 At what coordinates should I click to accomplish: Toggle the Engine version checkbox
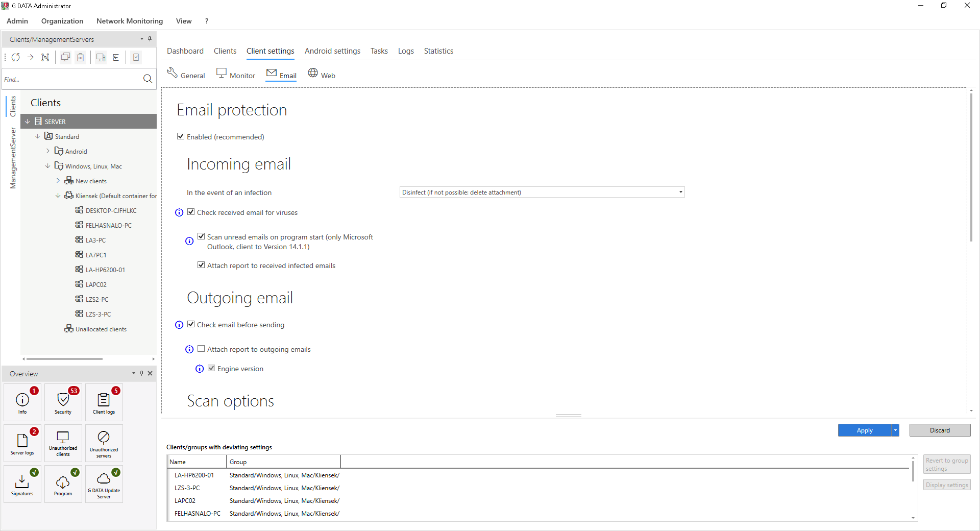point(211,368)
